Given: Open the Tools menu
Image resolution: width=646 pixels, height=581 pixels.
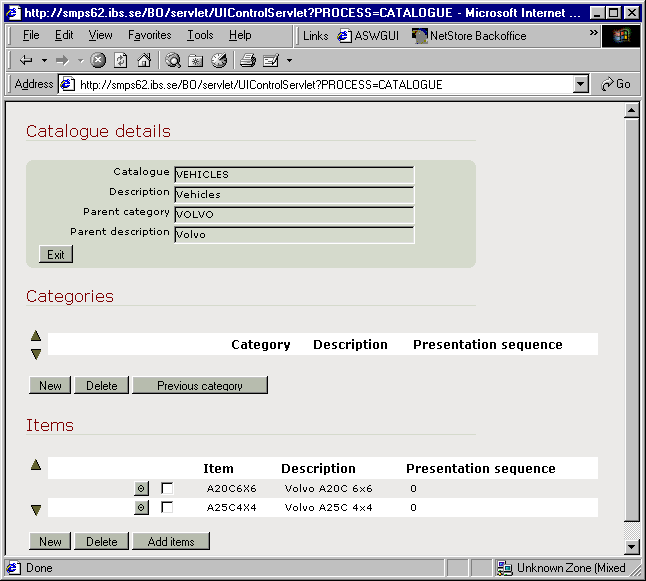Looking at the screenshot, I should click(x=200, y=35).
